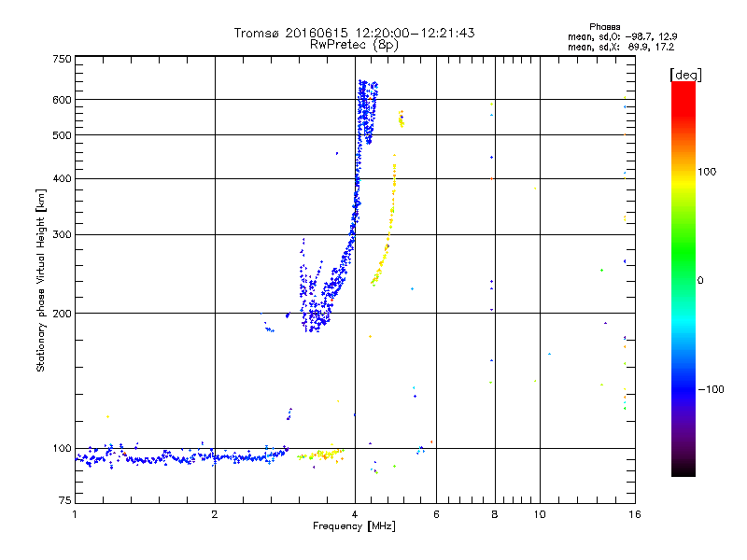Click y-axis tick label '200'
The width and height of the screenshot is (747, 560).
pyautogui.click(x=62, y=314)
